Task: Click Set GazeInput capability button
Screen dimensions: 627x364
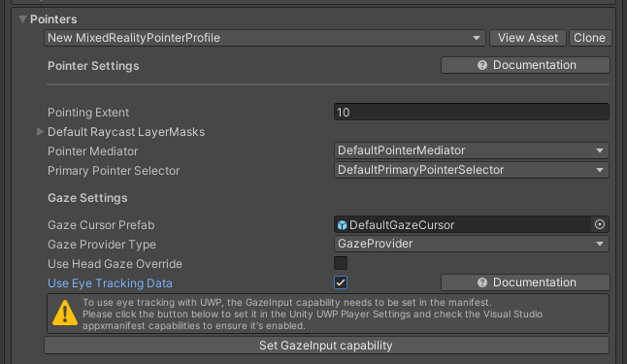Action: pyautogui.click(x=326, y=346)
